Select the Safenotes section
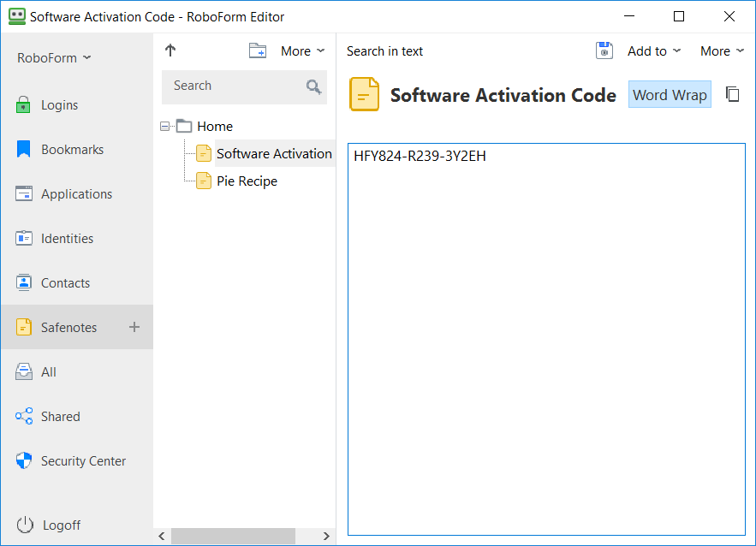The image size is (756, 546). [77, 327]
